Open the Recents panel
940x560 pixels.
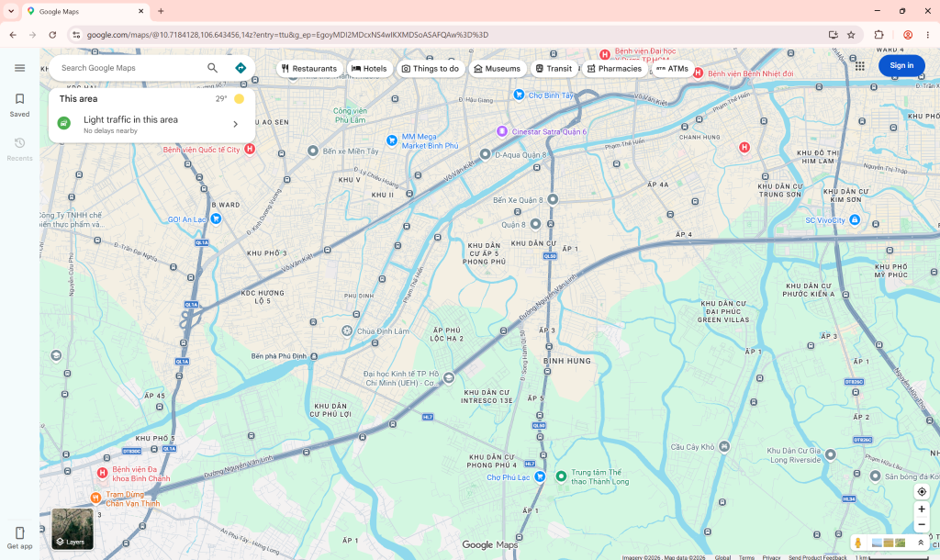20,150
